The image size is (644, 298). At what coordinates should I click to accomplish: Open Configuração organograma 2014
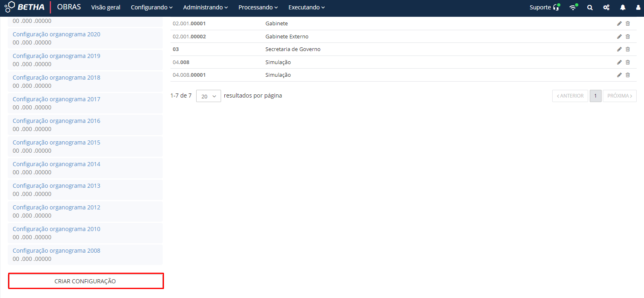(x=56, y=164)
